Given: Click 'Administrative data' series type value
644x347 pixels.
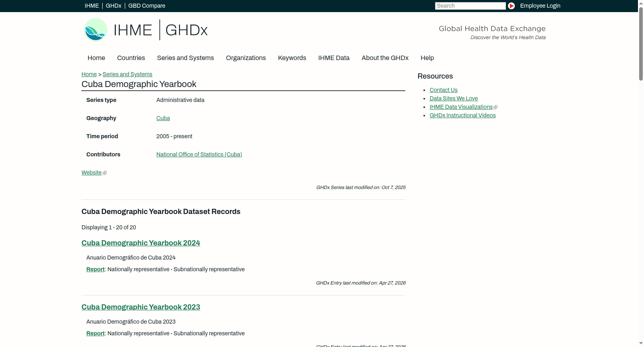Looking at the screenshot, I should 180,100.
